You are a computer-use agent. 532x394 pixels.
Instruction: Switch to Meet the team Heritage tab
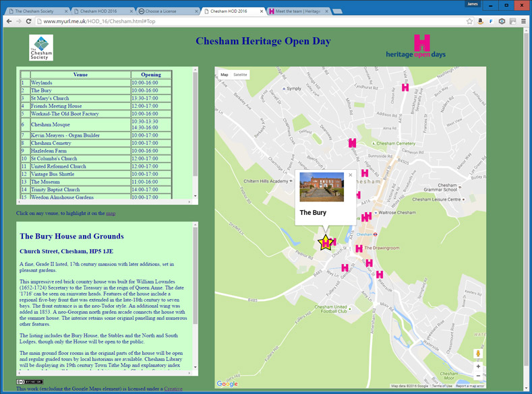pyautogui.click(x=297, y=11)
